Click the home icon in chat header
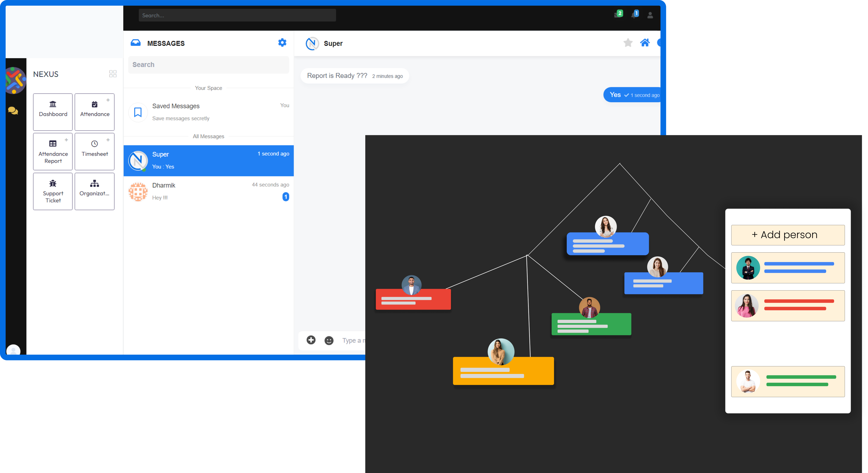Image resolution: width=868 pixels, height=473 pixels. pyautogui.click(x=645, y=43)
